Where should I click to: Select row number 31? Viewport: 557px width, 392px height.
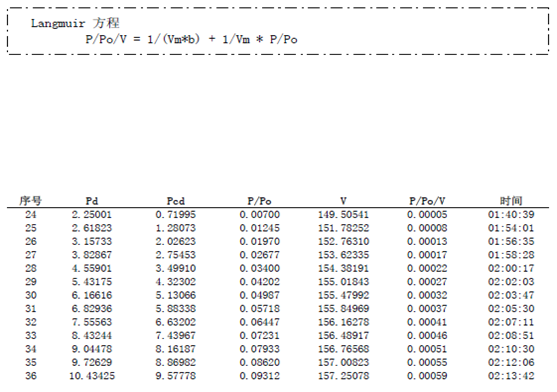click(31, 309)
